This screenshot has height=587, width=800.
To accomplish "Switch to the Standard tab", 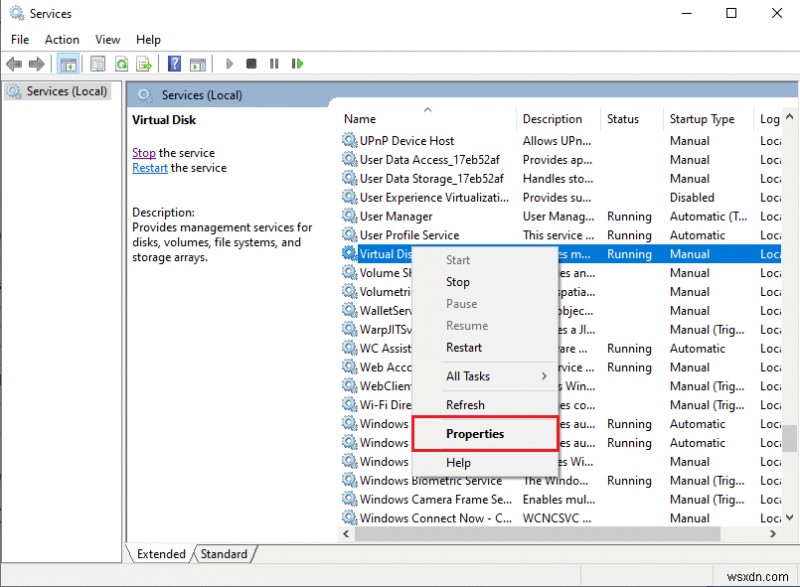I will tap(223, 553).
